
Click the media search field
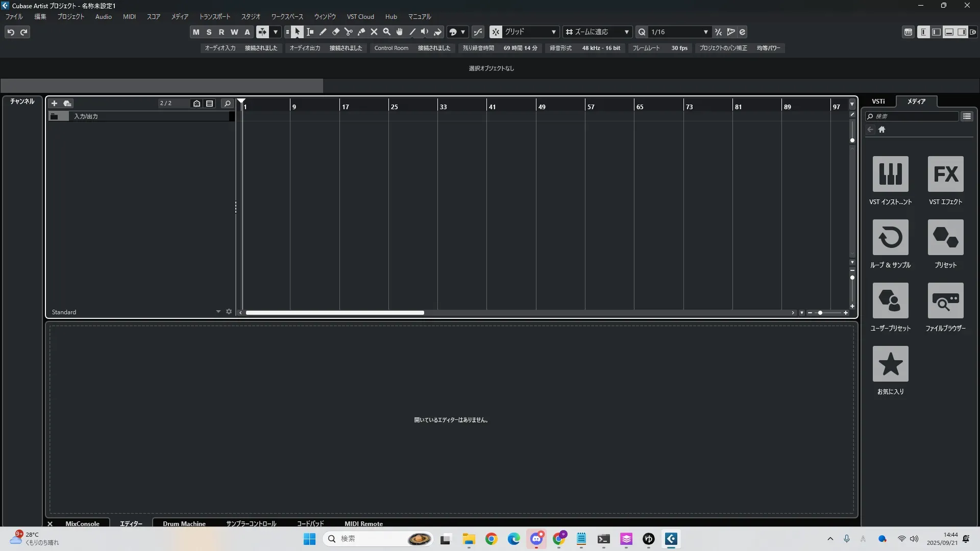(x=914, y=116)
